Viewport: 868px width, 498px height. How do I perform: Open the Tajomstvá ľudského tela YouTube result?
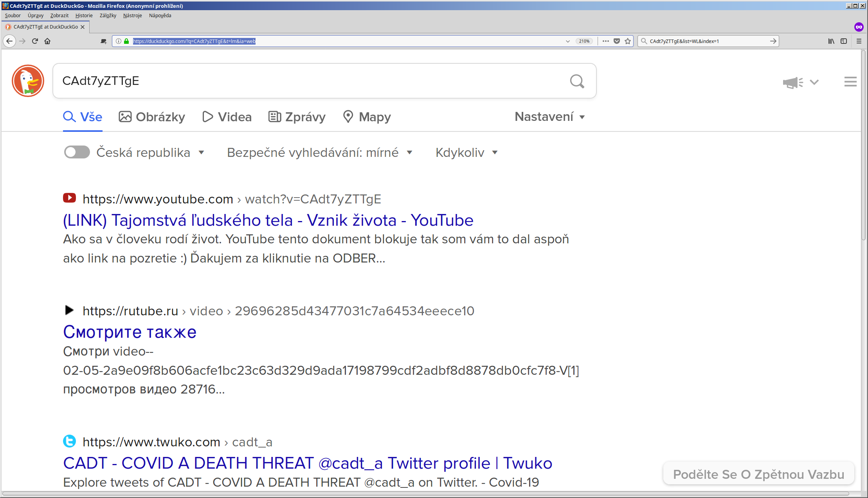click(268, 220)
